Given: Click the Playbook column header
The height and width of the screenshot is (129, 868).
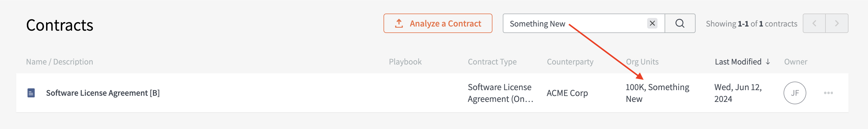Looking at the screenshot, I should click(x=405, y=62).
